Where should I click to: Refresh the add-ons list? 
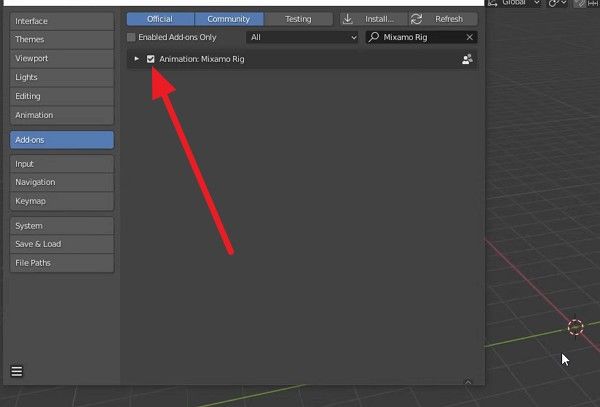[x=443, y=19]
